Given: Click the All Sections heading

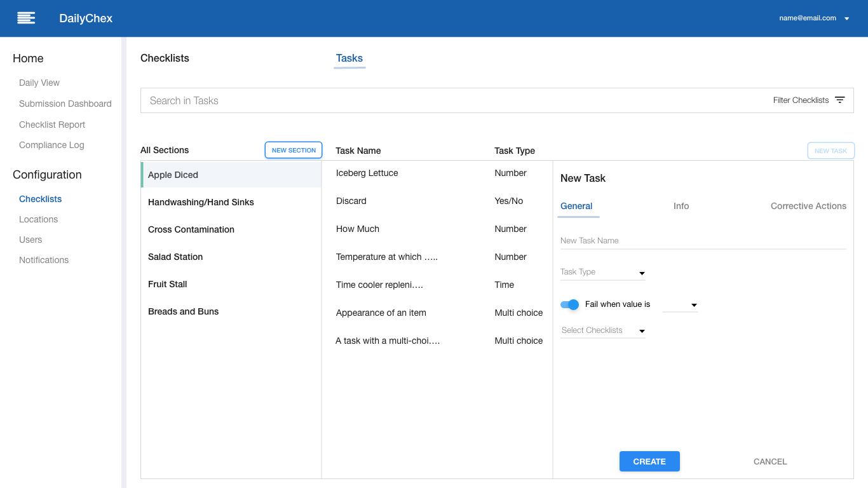Looking at the screenshot, I should point(165,150).
